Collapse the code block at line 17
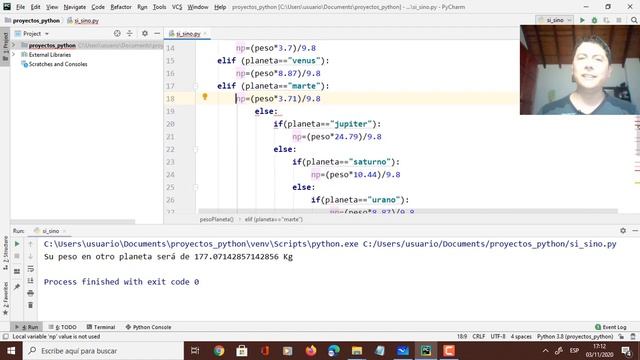Screen dimensions: 640x360 point(196,86)
